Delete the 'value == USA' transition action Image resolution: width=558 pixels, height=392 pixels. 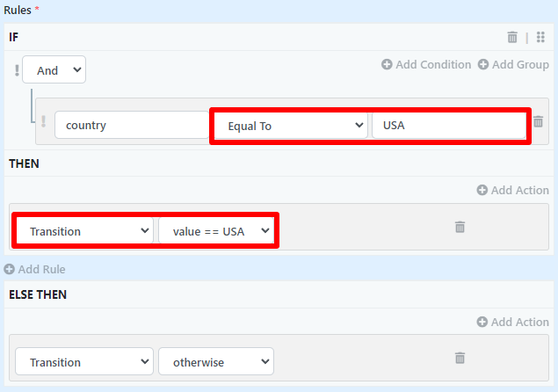point(459,227)
